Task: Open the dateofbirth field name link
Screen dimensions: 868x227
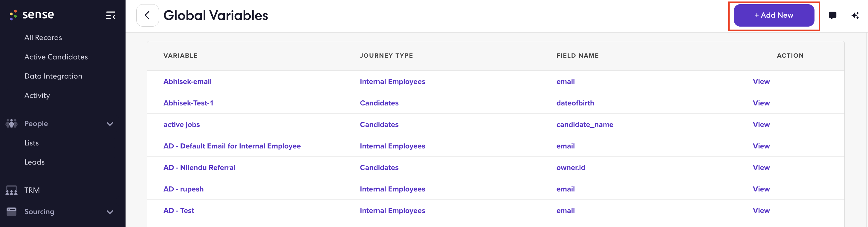Action: 575,103
